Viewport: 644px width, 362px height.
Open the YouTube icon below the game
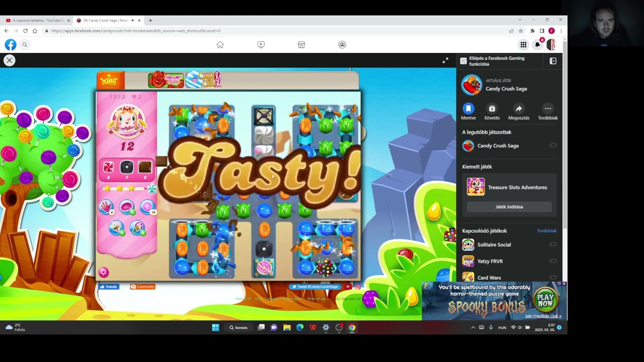[348, 287]
